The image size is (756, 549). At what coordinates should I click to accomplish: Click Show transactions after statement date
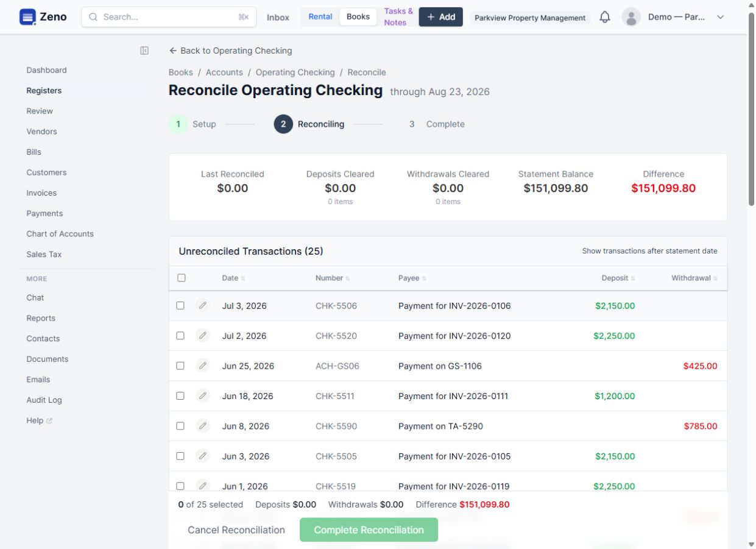click(x=649, y=250)
